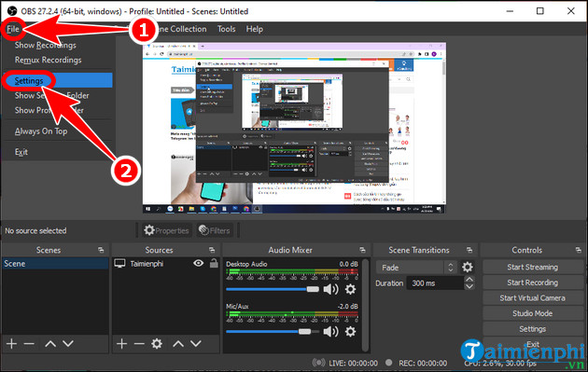Click Start Virtual Camera button
The image size is (588, 372).
pos(533,298)
